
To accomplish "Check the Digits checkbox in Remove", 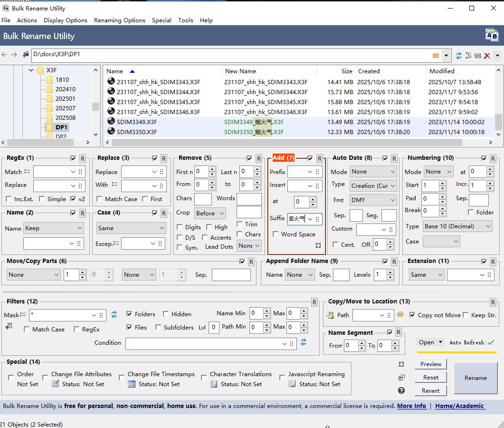I will coord(180,227).
